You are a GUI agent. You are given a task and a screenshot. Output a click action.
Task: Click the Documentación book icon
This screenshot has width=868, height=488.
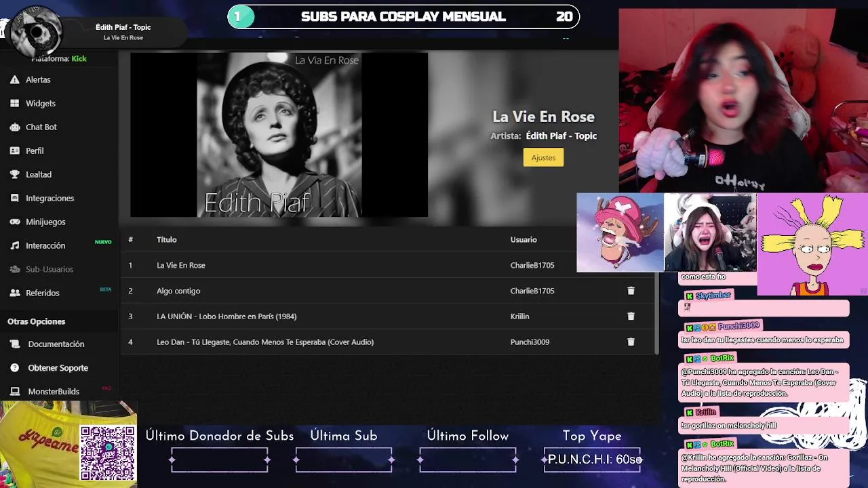(x=14, y=344)
